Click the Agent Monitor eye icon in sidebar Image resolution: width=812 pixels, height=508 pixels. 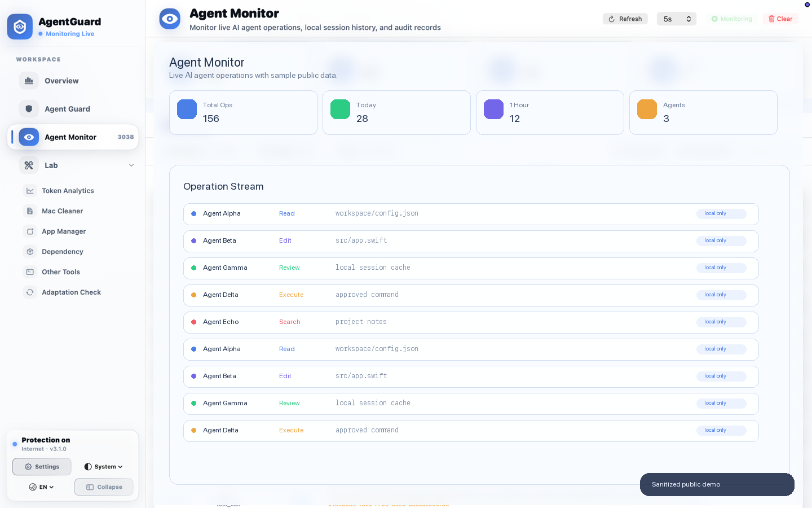tap(29, 137)
